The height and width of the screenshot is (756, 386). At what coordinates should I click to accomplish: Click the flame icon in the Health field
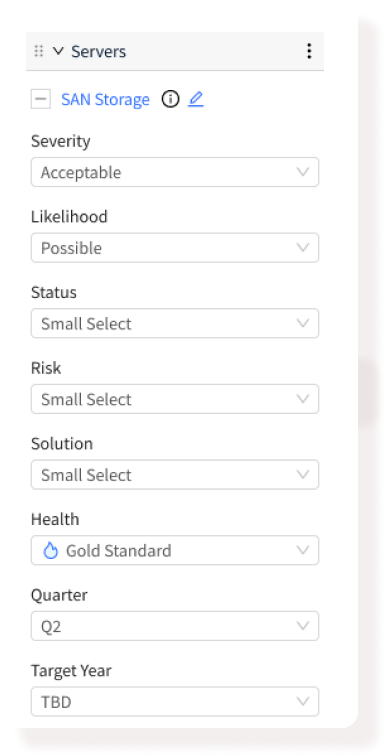click(x=50, y=550)
